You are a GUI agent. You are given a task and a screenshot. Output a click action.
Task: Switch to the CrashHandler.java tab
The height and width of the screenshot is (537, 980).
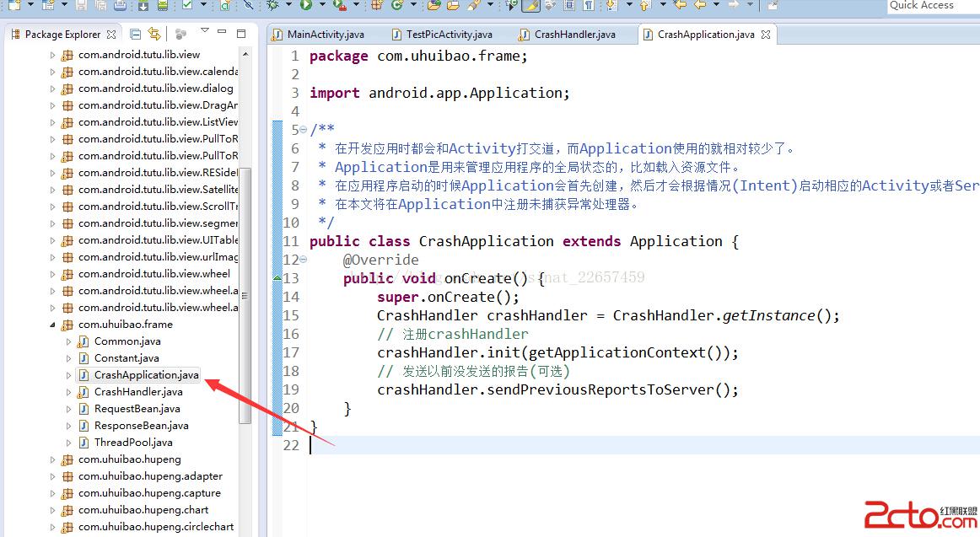(568, 35)
